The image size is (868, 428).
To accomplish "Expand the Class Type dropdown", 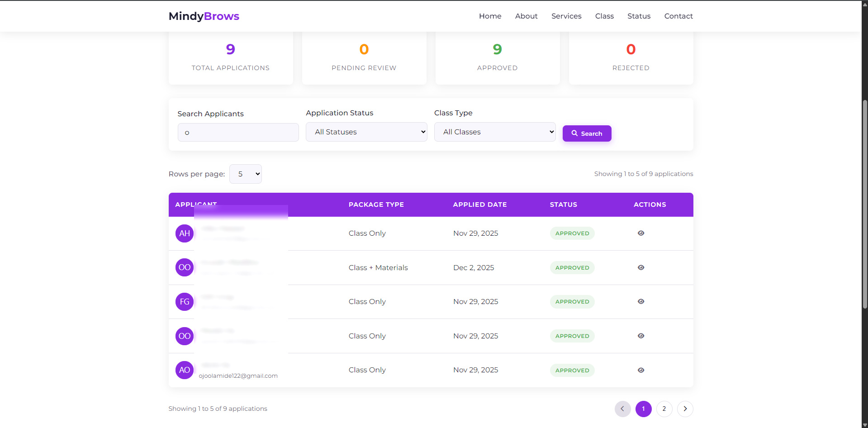I will click(495, 132).
